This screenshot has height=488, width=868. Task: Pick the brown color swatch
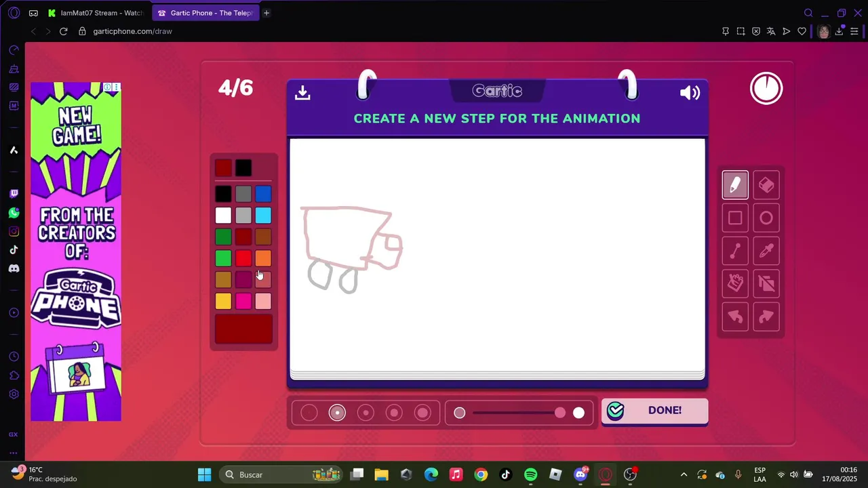click(263, 237)
